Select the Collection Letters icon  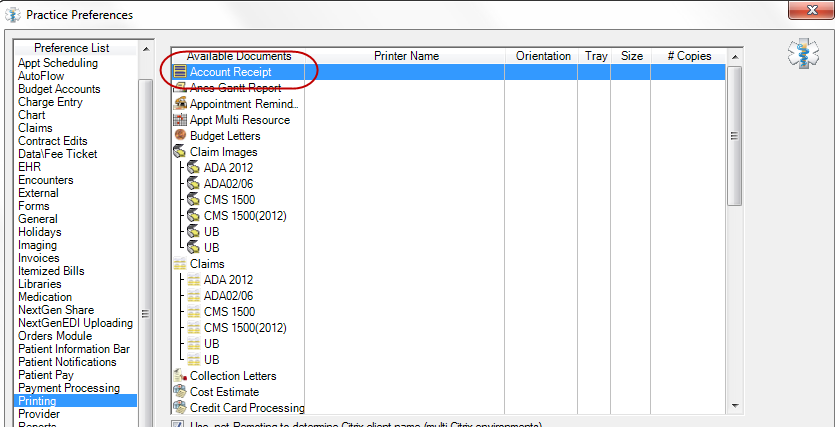[180, 376]
